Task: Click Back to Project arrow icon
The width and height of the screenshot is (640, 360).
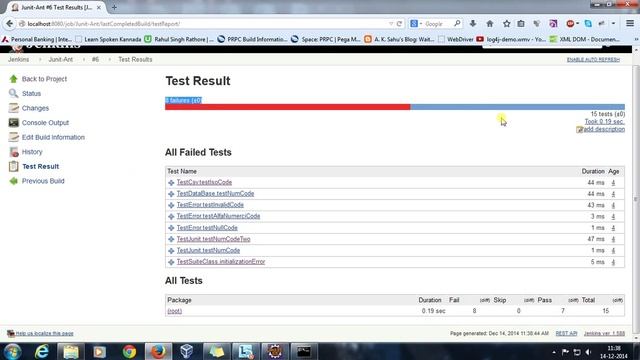Action: pos(13,79)
